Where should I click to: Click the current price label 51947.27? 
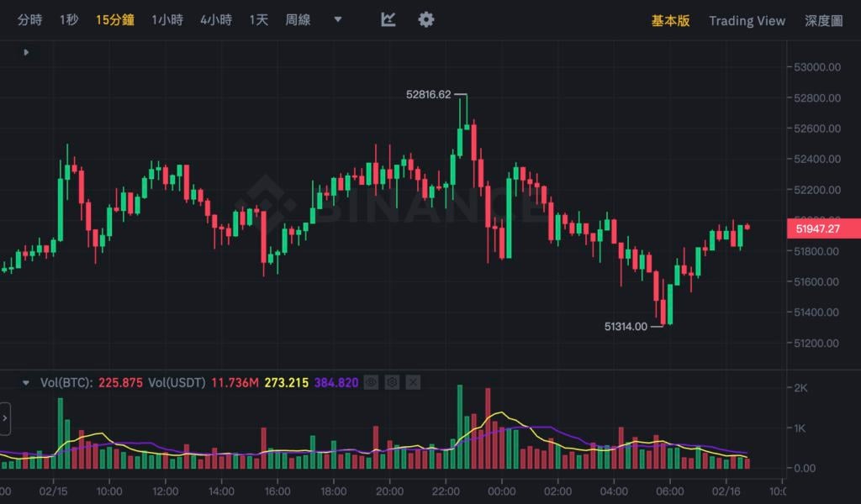coord(824,228)
